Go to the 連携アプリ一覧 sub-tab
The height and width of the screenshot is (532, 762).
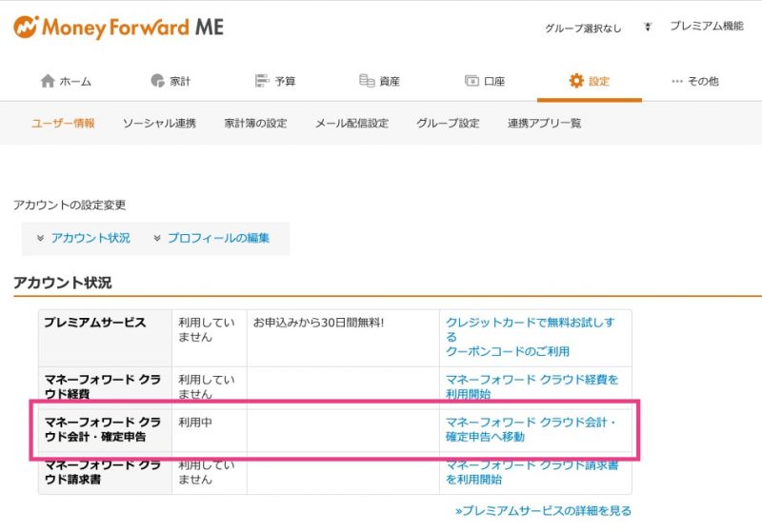click(544, 124)
